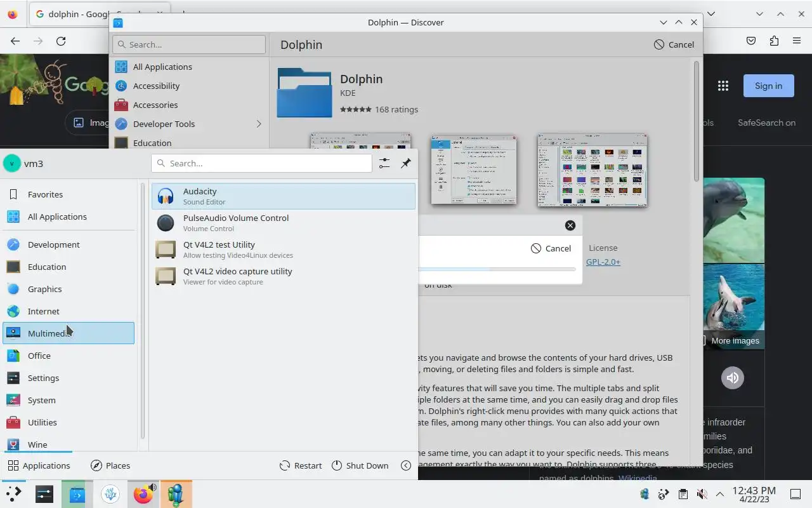
Task: Select All Applications in launcher sidebar
Action: pos(69,217)
